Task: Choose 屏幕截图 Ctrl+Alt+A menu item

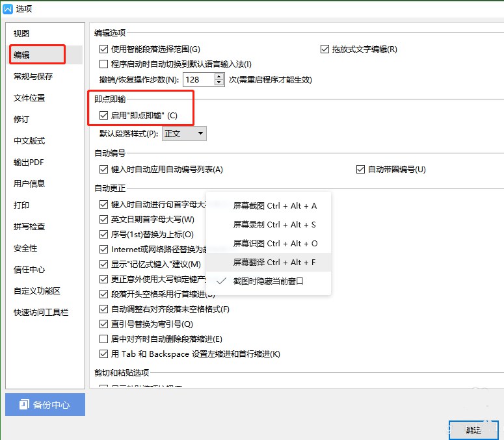Action: (269, 206)
